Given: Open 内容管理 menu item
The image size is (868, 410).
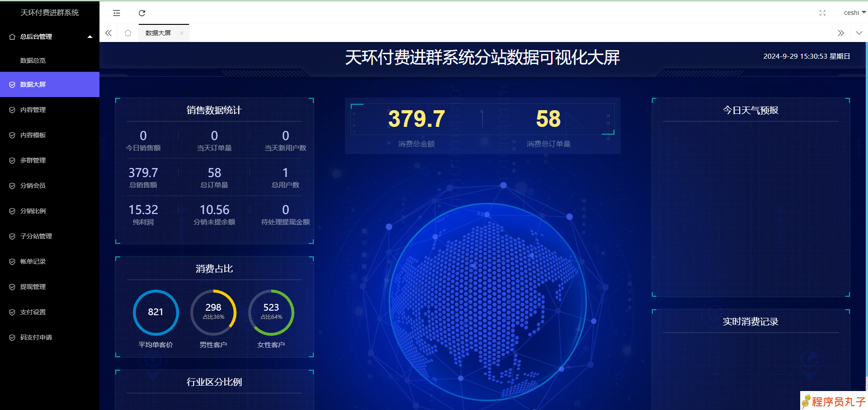Looking at the screenshot, I should [50, 110].
